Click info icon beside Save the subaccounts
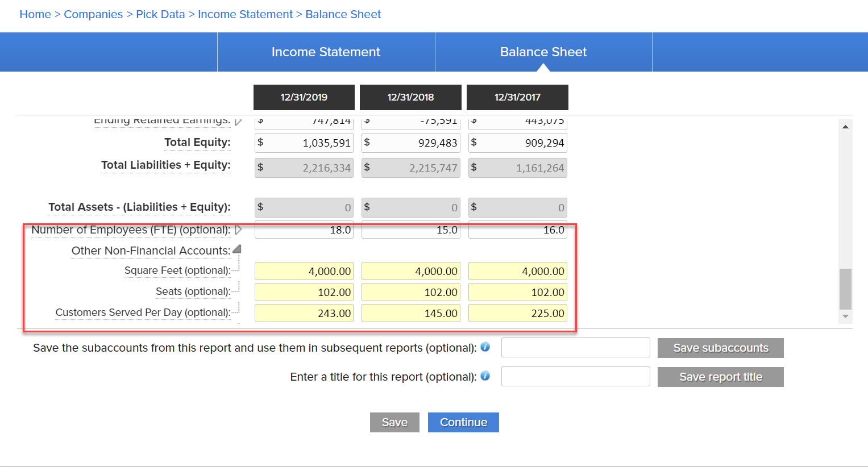Image resolution: width=868 pixels, height=467 pixels. [x=485, y=347]
